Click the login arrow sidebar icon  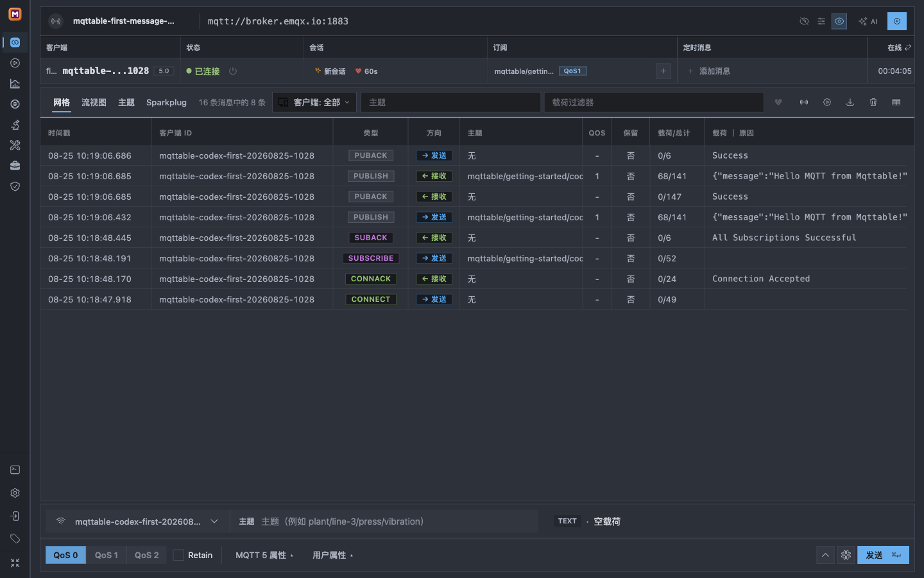click(15, 516)
